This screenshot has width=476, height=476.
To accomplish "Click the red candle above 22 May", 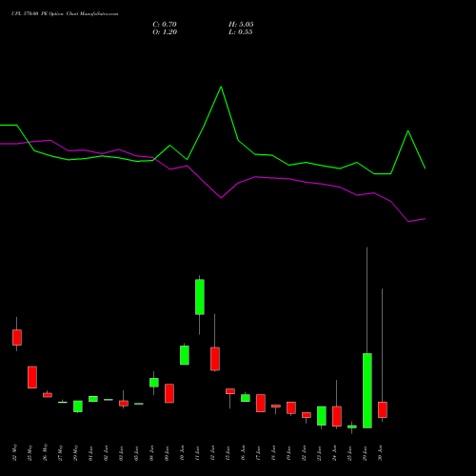I will tap(17, 337).
